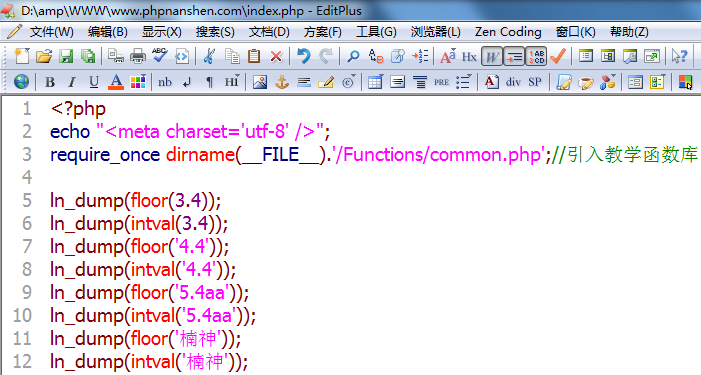Delete selection with the red X icon
The height and width of the screenshot is (375, 701).
(x=276, y=56)
